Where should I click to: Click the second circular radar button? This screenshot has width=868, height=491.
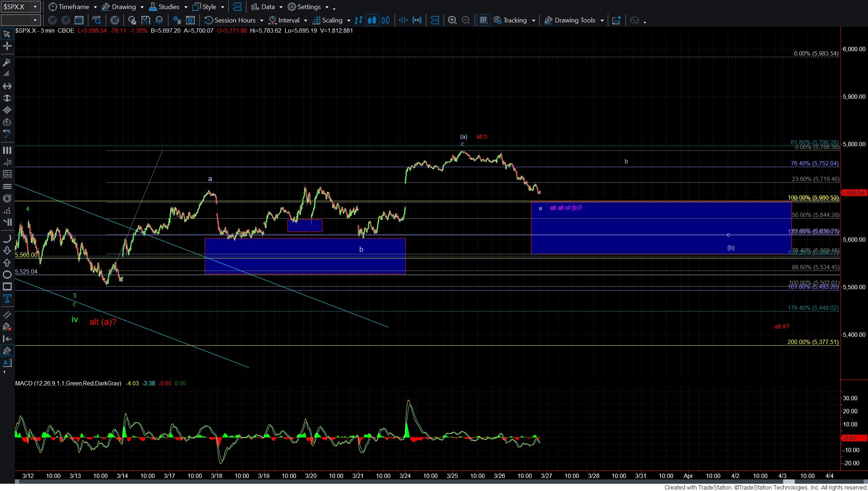tap(66, 20)
